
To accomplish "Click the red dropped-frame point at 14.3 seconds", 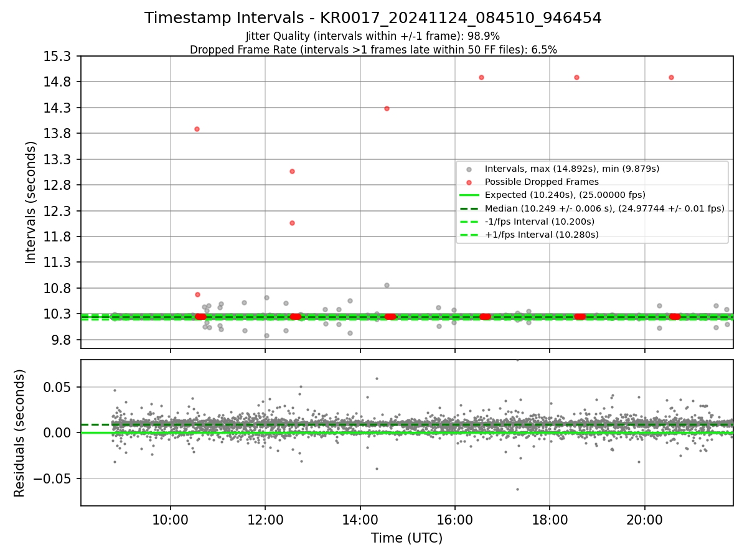I will [x=387, y=108].
